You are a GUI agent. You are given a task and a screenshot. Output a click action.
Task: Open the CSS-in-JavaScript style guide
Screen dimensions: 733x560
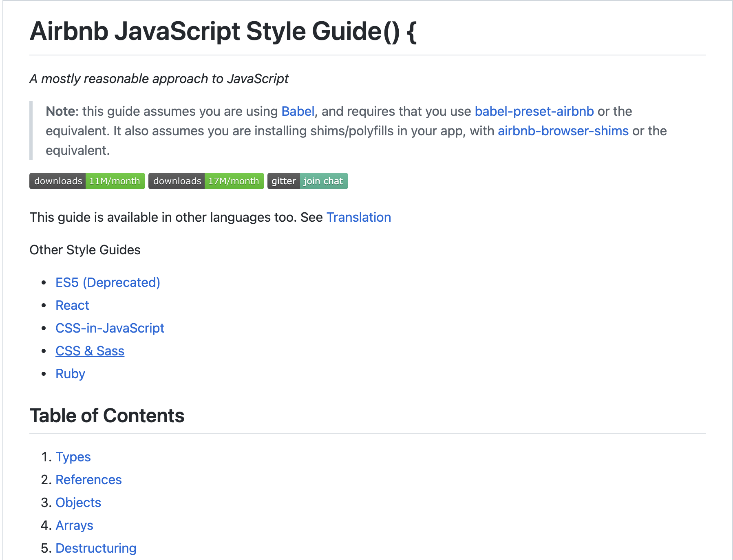(x=110, y=328)
